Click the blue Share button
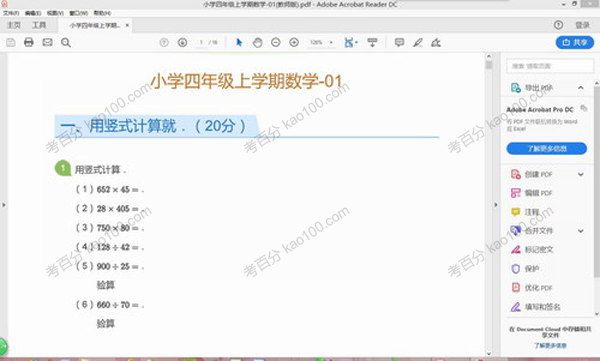Screen dimensions: 600x361 [575, 42]
